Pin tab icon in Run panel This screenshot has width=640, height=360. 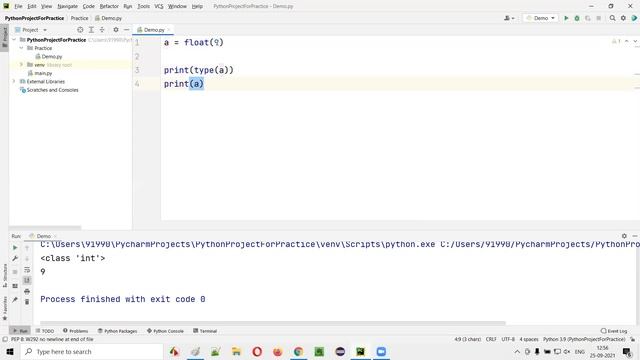[15, 300]
